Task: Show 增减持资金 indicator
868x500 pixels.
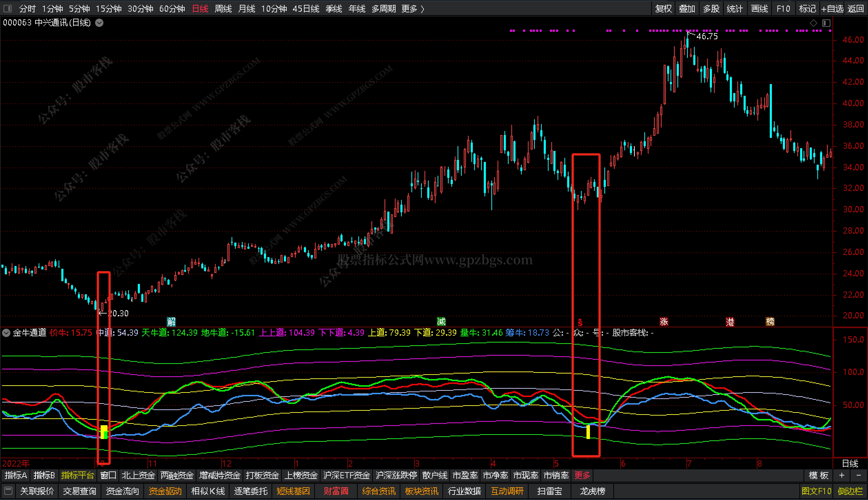Action: [220, 476]
